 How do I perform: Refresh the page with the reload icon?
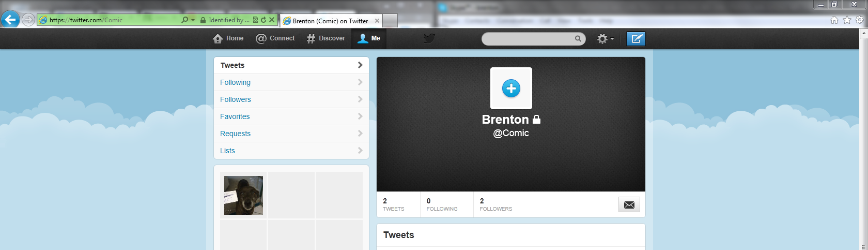[x=263, y=20]
